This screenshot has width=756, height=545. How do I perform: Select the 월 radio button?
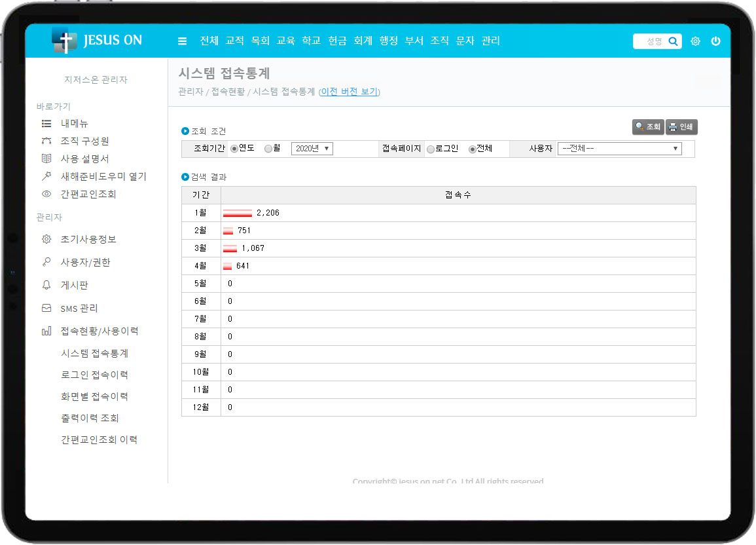[x=268, y=149]
